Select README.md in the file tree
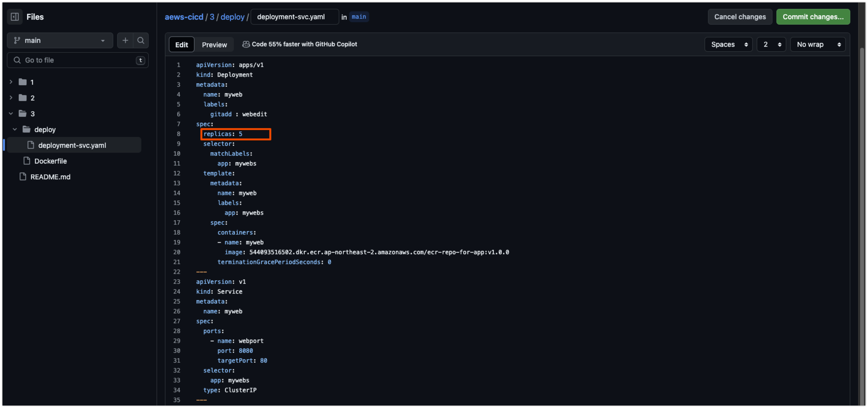 [50, 177]
